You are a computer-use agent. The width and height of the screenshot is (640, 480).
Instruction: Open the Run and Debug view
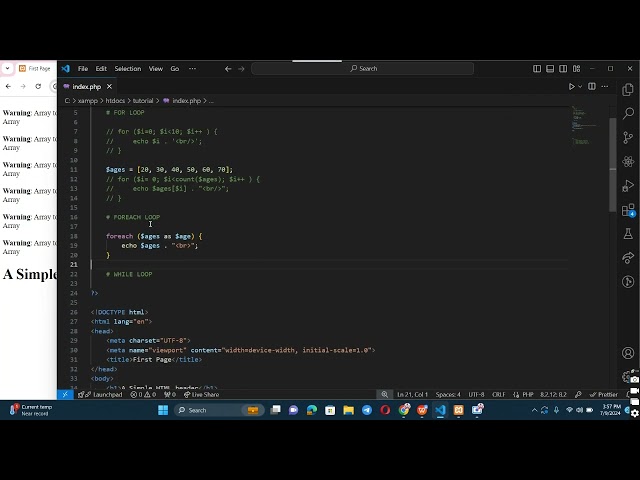click(628, 186)
